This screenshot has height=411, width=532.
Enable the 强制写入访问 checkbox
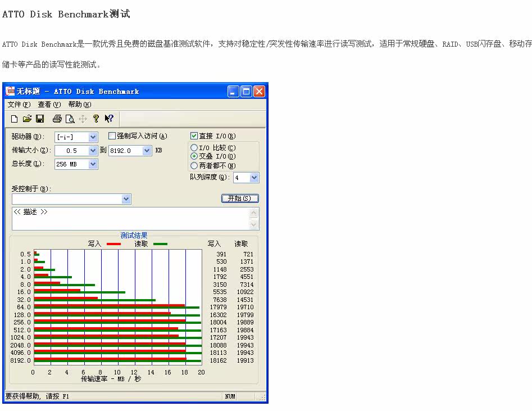(x=112, y=136)
